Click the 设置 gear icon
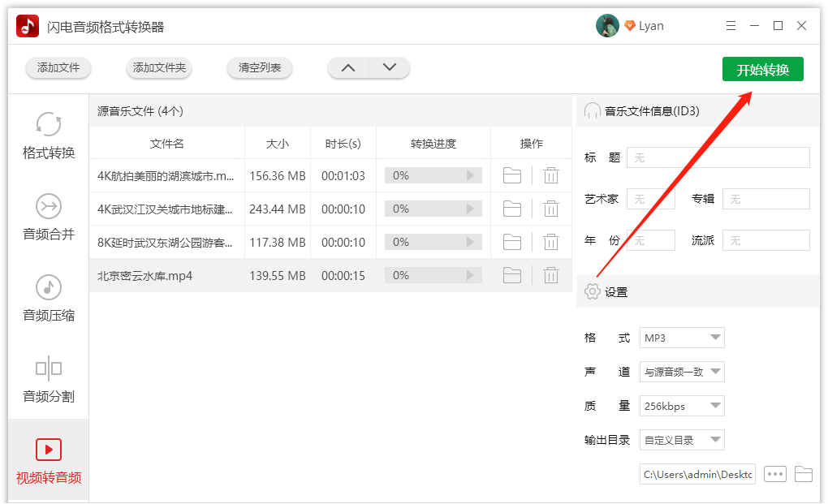The image size is (828, 504). tap(592, 291)
